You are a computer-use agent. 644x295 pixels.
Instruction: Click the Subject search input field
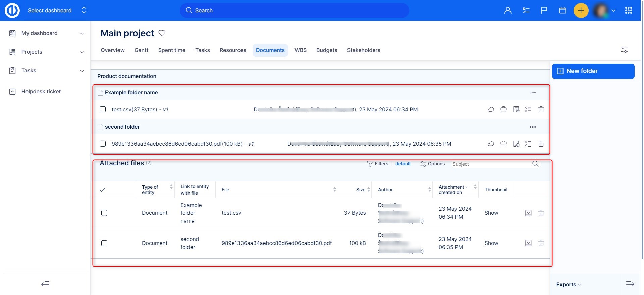tap(490, 164)
